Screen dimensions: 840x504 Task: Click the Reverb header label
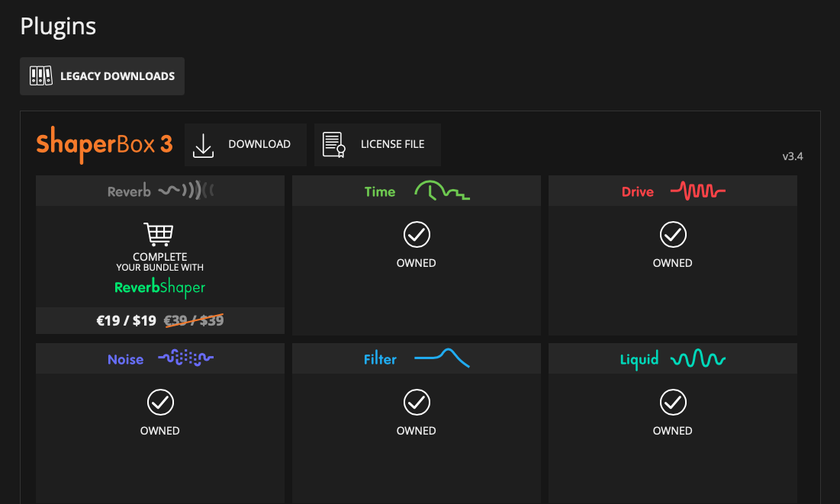129,191
